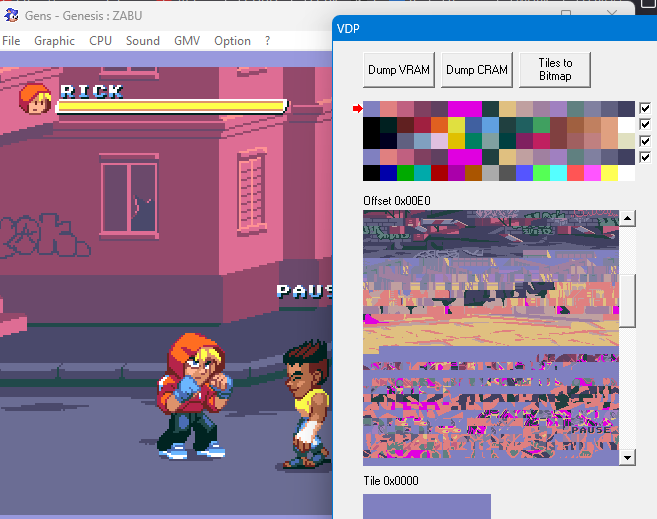This screenshot has width=657, height=519.
Task: Select the bright yellow swatch in the bottom palette row
Action: coord(609,173)
